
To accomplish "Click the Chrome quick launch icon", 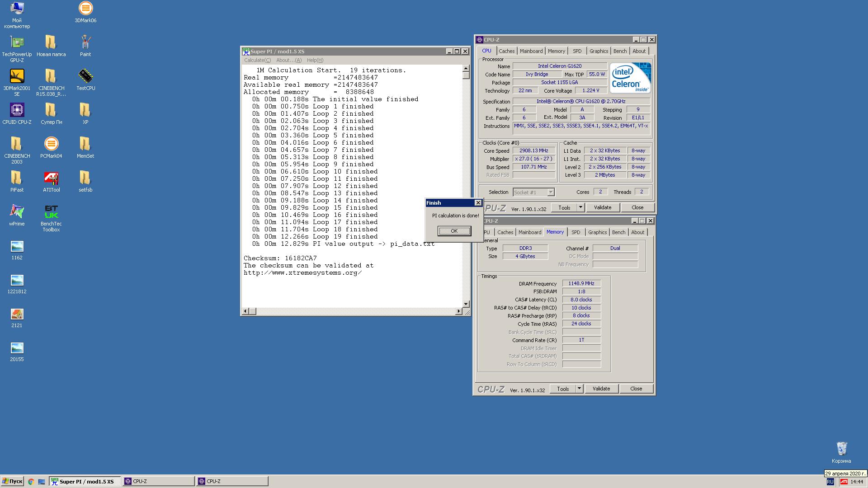I will click(31, 482).
